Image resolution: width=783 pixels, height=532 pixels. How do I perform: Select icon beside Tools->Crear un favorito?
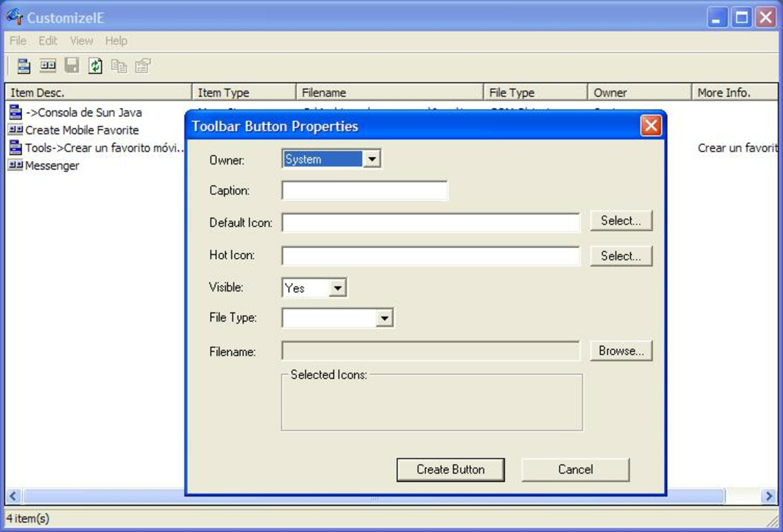pos(15,148)
